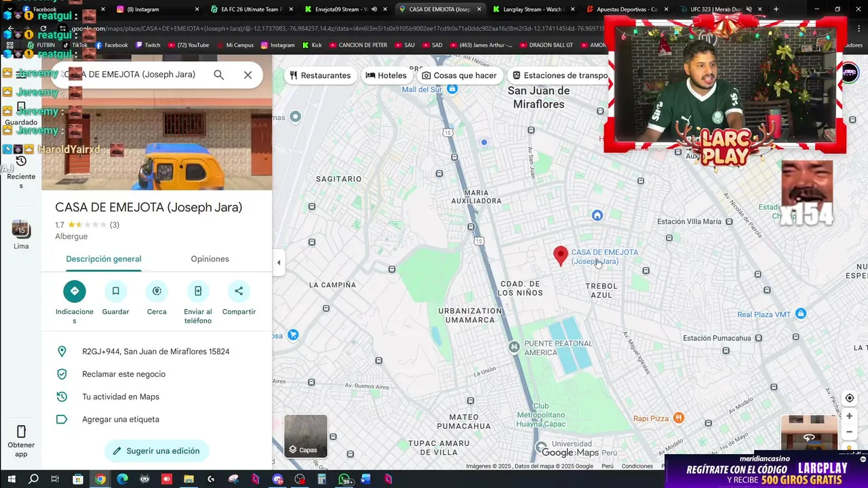Click Reclamar este negocio

point(157,374)
